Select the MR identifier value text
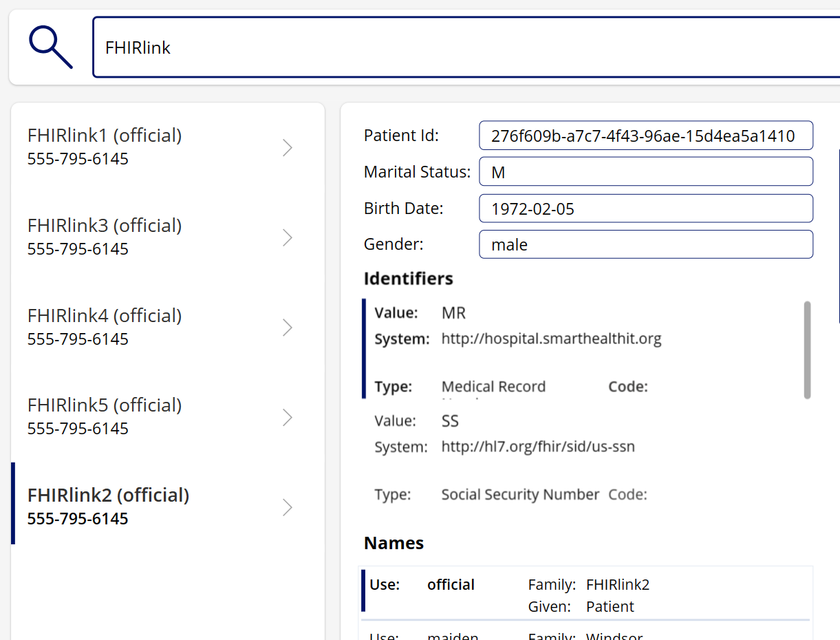Viewport: 840px width, 640px height. point(453,313)
